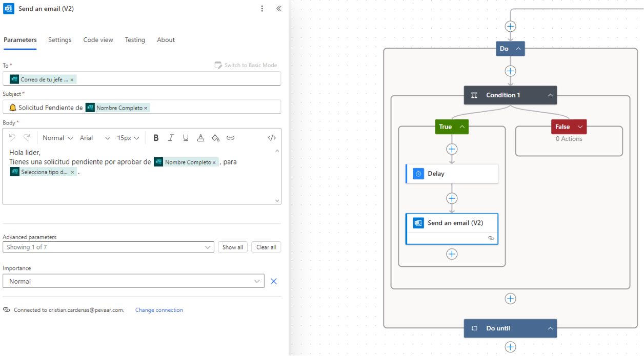The image size is (644, 356).
Task: Open the highlight color fill tool
Action: (215, 138)
